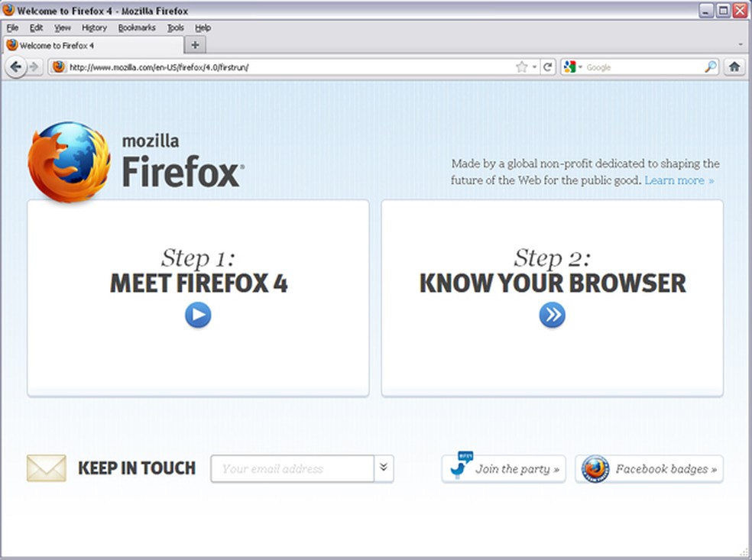Image resolution: width=752 pixels, height=560 pixels.
Task: Click the back navigation arrow
Action: (17, 66)
